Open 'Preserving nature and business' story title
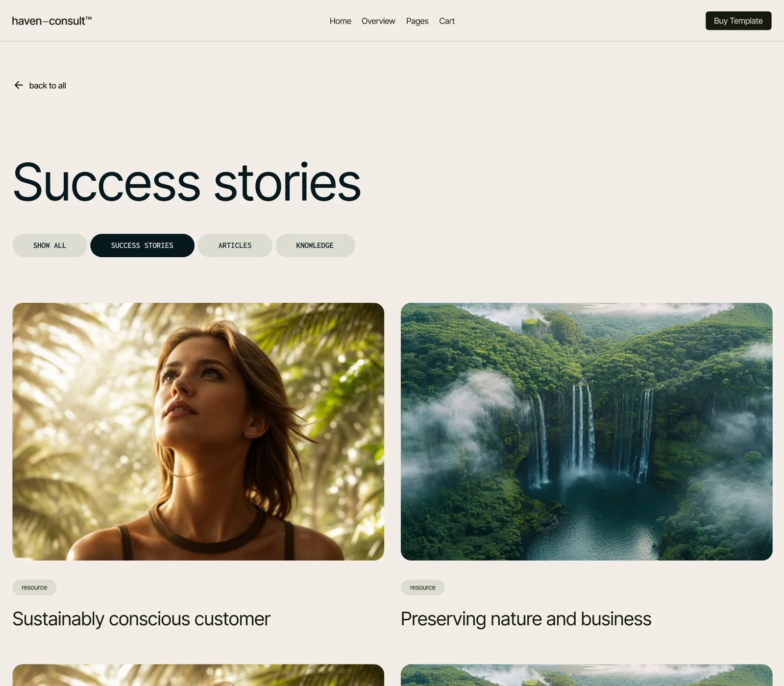784x686 pixels. tap(526, 619)
